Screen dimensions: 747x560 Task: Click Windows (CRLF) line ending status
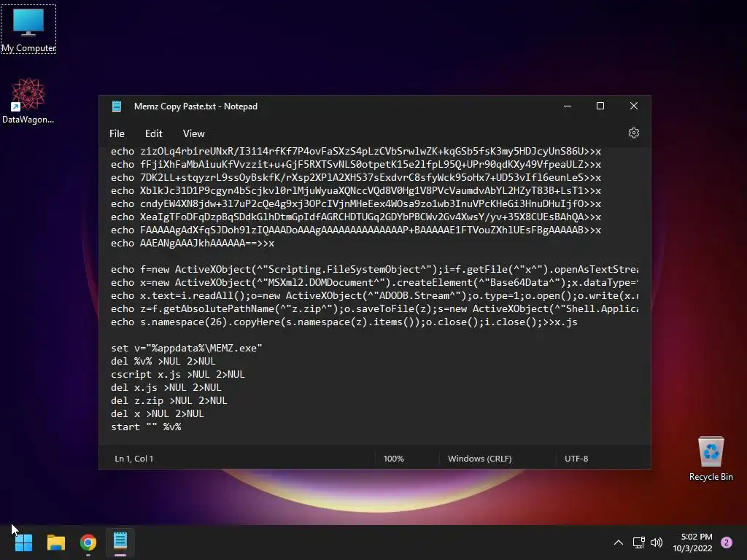point(480,459)
